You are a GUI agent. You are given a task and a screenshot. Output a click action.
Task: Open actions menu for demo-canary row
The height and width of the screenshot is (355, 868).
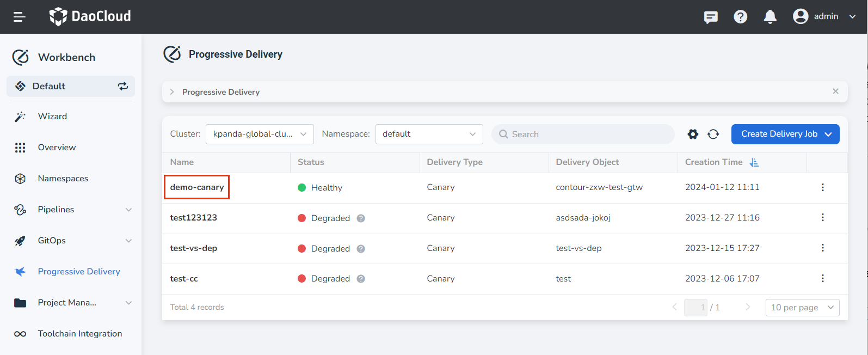pos(822,187)
